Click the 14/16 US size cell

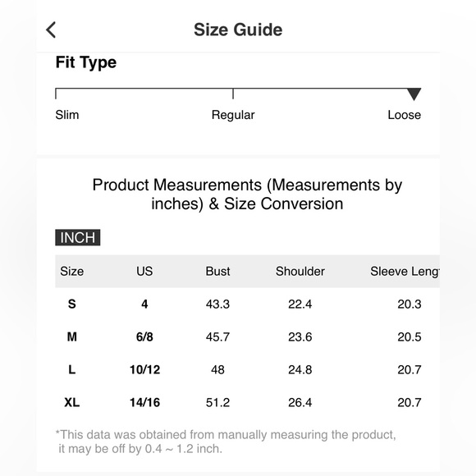pyautogui.click(x=144, y=402)
